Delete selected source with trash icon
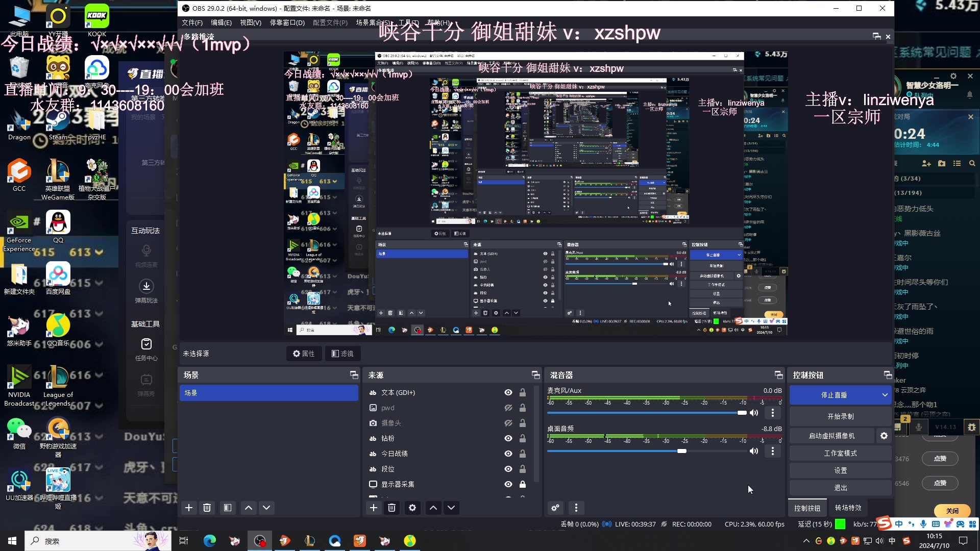Screen dimensions: 980x551 pyautogui.click(x=392, y=508)
